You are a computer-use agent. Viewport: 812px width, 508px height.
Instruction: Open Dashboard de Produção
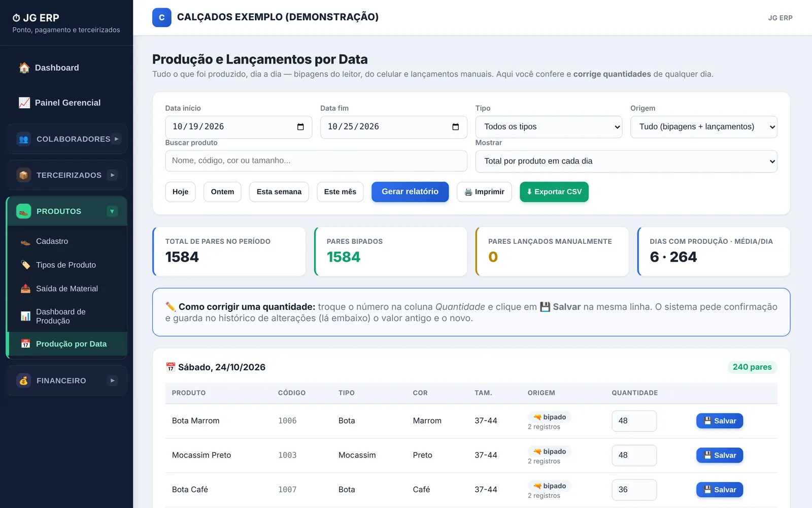pyautogui.click(x=67, y=316)
